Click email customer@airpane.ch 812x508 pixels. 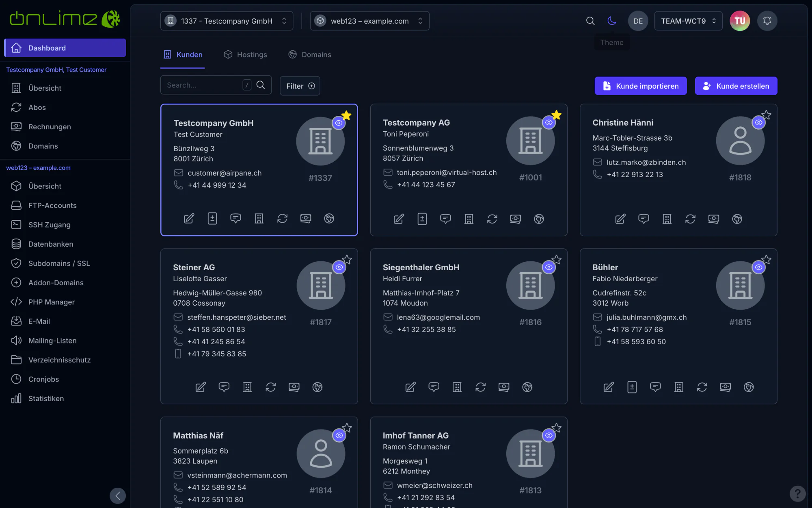point(225,173)
